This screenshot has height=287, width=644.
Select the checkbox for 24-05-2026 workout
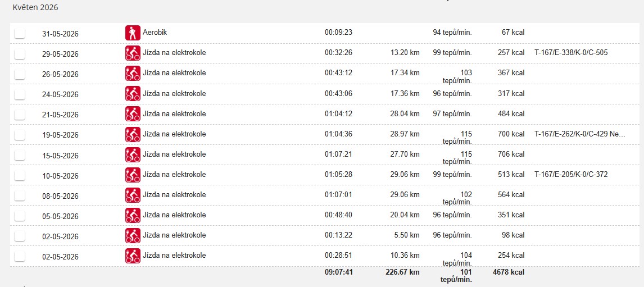coord(19,94)
